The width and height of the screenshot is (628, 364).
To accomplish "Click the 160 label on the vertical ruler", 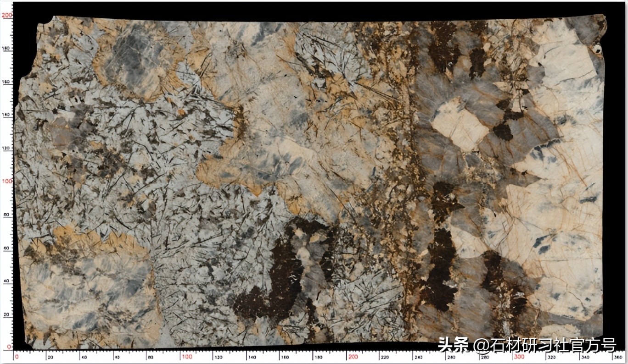I will (x=7, y=82).
